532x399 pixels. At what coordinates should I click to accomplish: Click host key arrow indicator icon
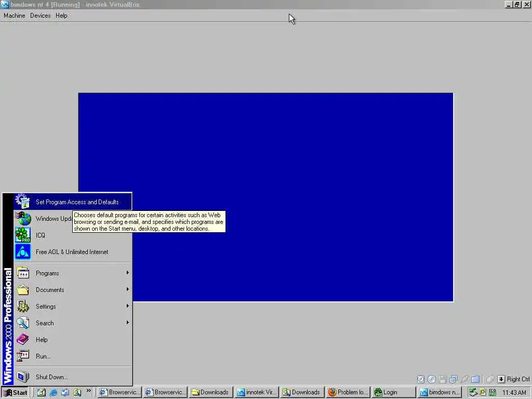(x=501, y=379)
